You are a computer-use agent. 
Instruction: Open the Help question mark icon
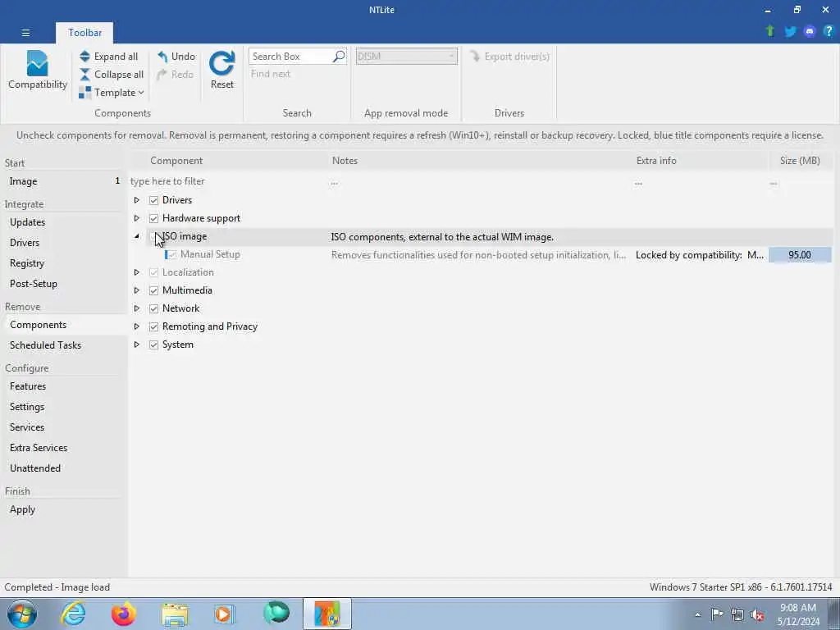pyautogui.click(x=829, y=31)
